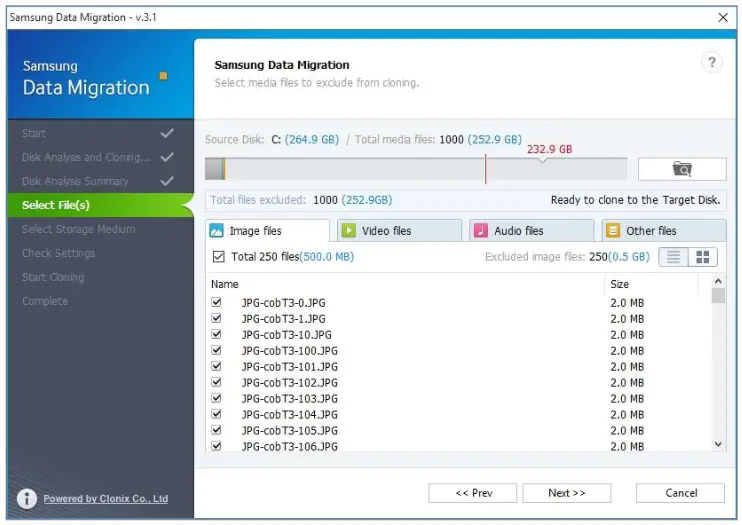The height and width of the screenshot is (525, 742).
Task: Select the Select File(s) sidebar step
Action: [100, 205]
